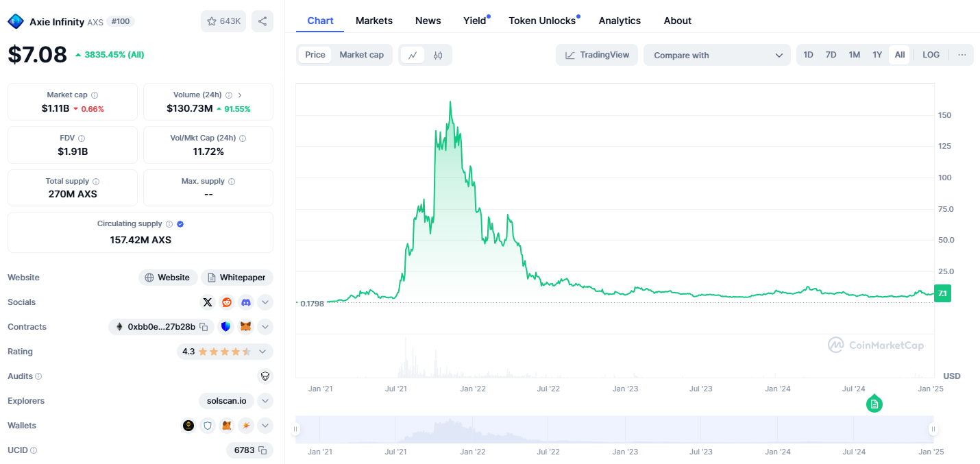Click the verified badge beside Circulating supply

click(180, 224)
